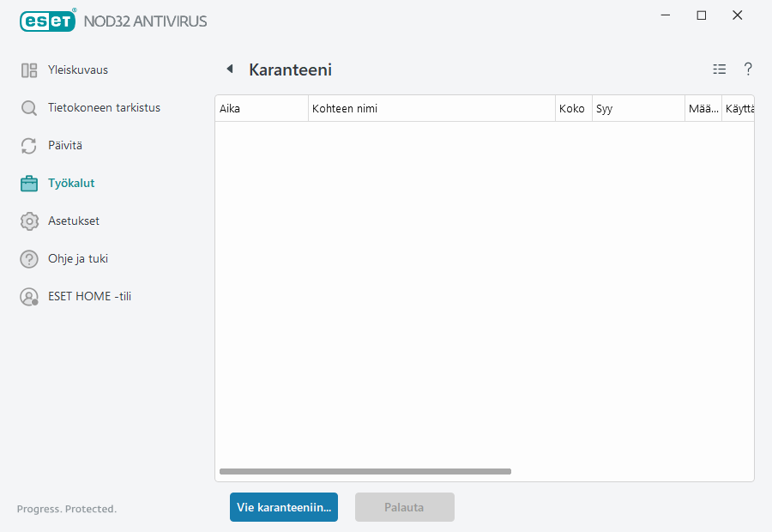Click the question mark help icon
772x532 pixels.
748,70
